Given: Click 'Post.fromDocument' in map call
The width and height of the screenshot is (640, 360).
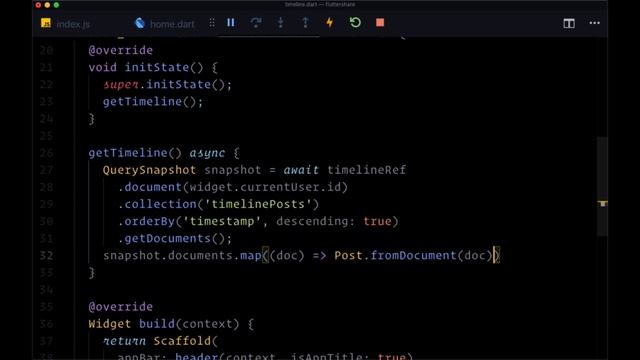Looking at the screenshot, I should coord(395,256).
